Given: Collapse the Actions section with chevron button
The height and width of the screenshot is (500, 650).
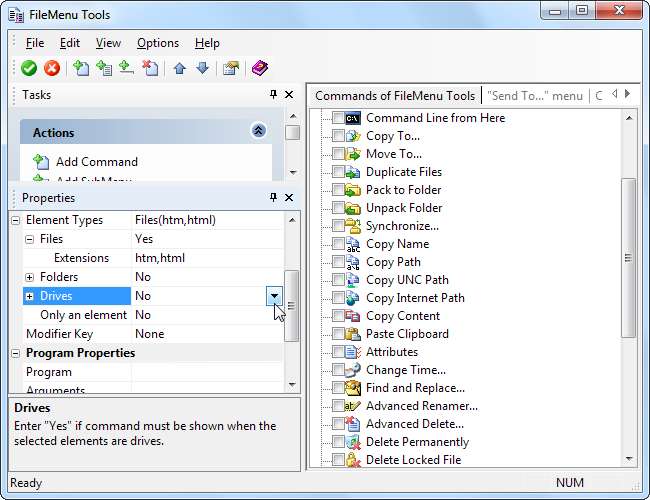Looking at the screenshot, I should 258,131.
